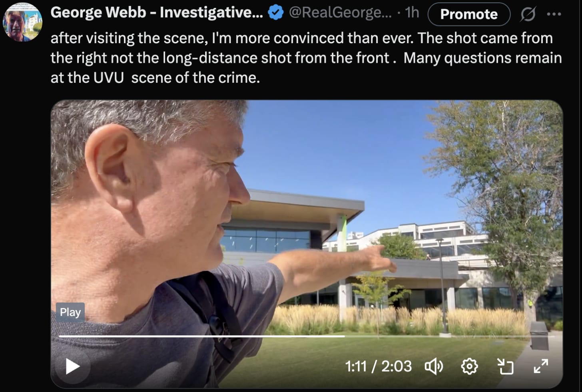Open the three-dot more options menu
582x392 pixels.
(x=554, y=14)
